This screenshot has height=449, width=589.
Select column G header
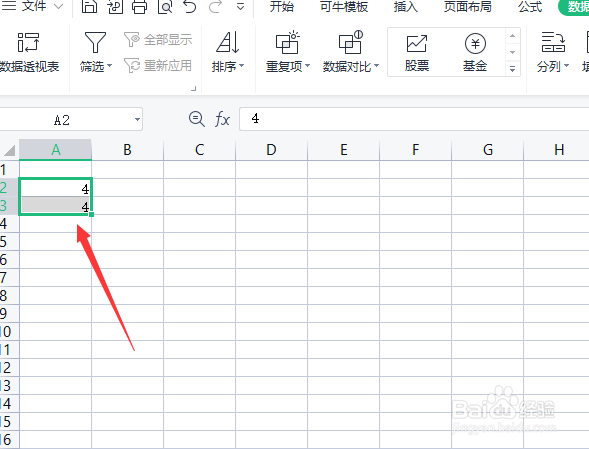click(x=488, y=150)
